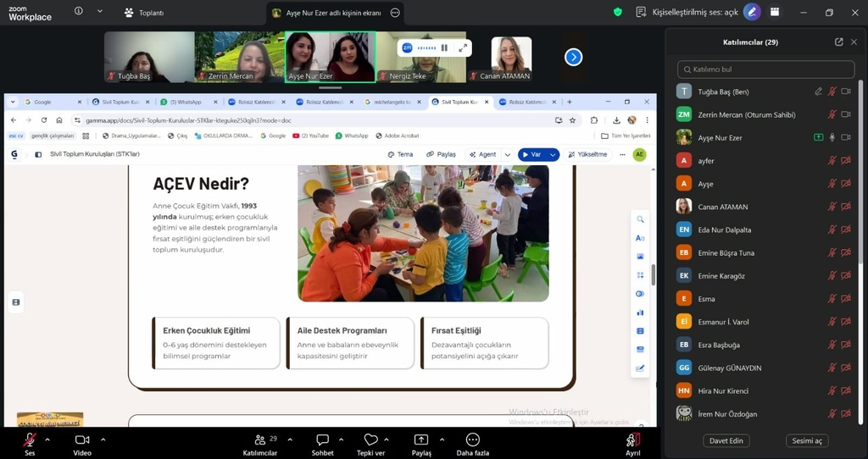This screenshot has height=459, width=868.
Task: Pop out the Katılımcılar panel
Action: pos(838,42)
